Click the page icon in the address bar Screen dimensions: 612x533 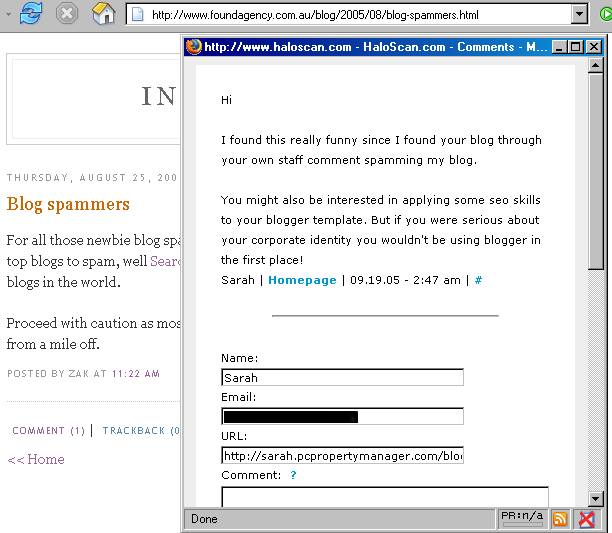[137, 15]
